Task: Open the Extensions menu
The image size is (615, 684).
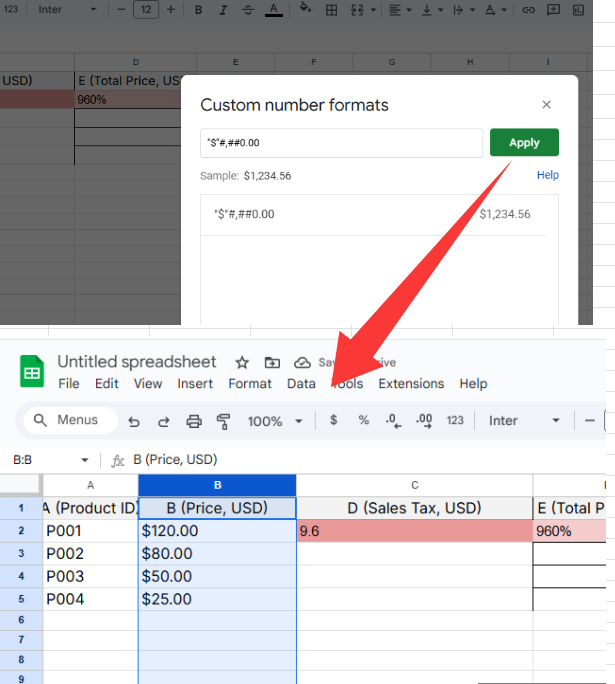Action: [x=410, y=384]
